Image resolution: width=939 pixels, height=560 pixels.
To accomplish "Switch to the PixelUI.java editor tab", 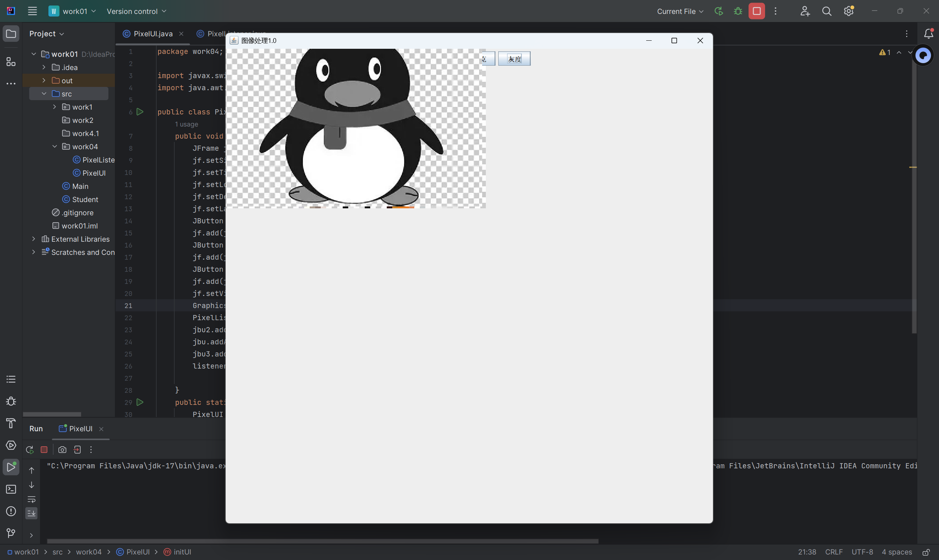I will coord(153,34).
